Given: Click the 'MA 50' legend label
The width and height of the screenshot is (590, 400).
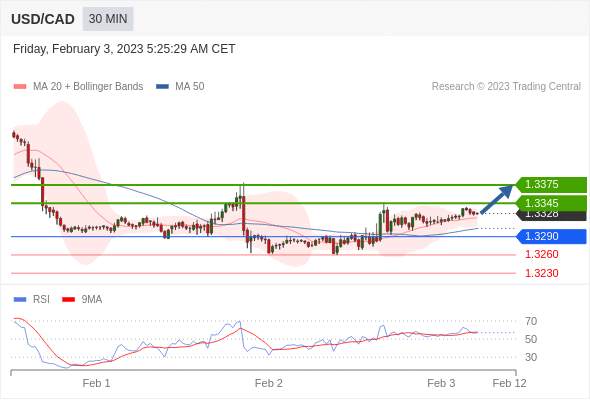Looking at the screenshot, I should pos(190,87).
